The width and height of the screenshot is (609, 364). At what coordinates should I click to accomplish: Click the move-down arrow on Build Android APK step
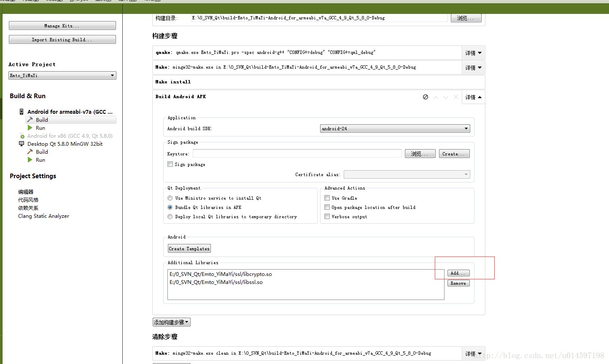(x=446, y=97)
